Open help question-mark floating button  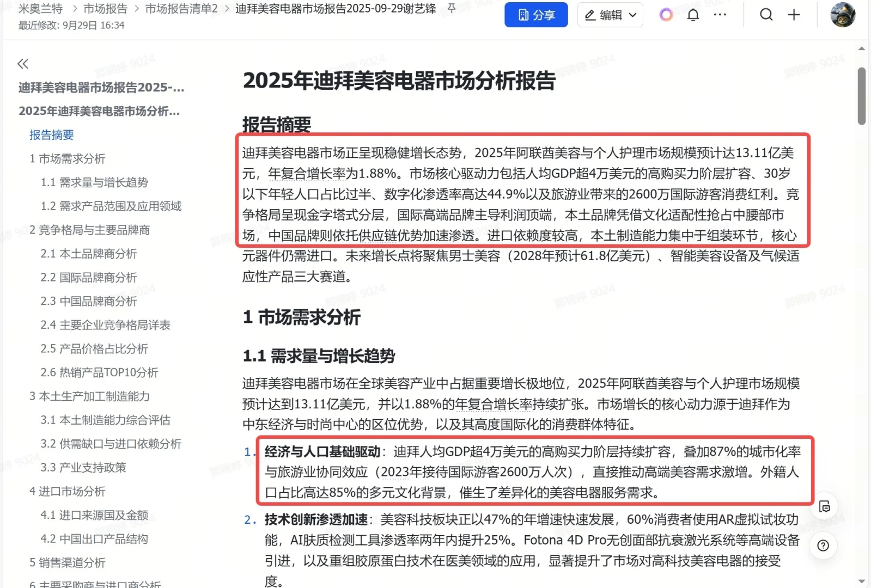(x=823, y=546)
